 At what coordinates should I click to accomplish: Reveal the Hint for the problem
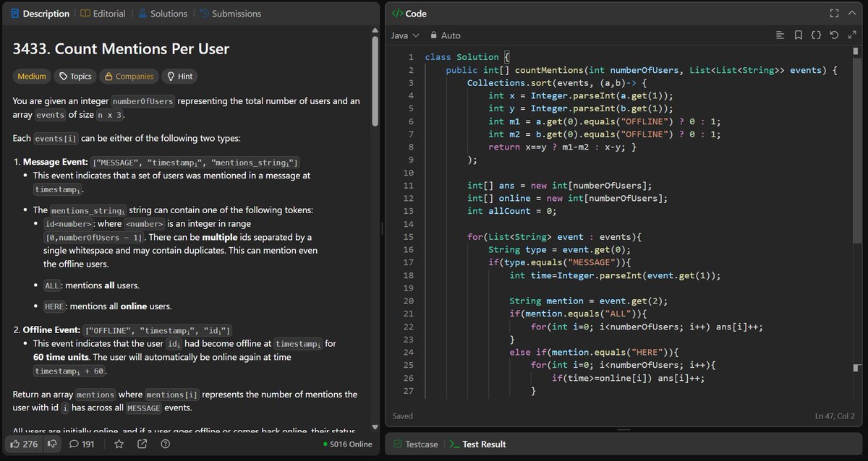tap(179, 76)
